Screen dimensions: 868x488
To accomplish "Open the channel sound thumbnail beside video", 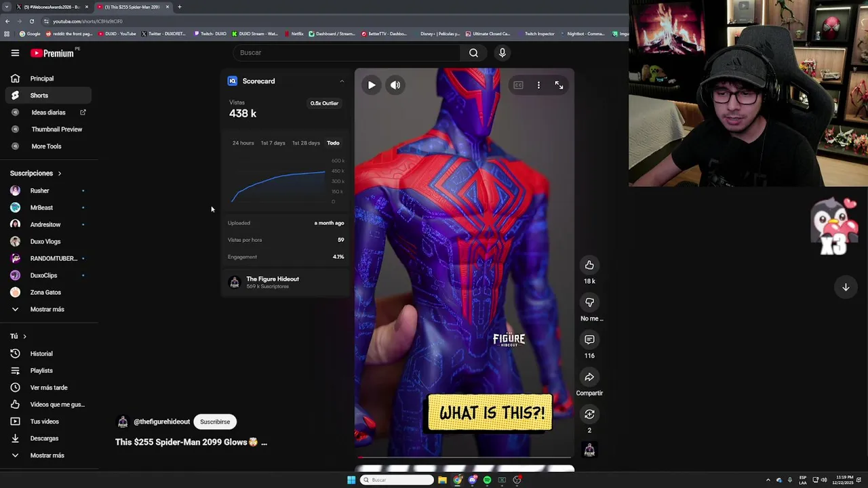I will tap(589, 450).
